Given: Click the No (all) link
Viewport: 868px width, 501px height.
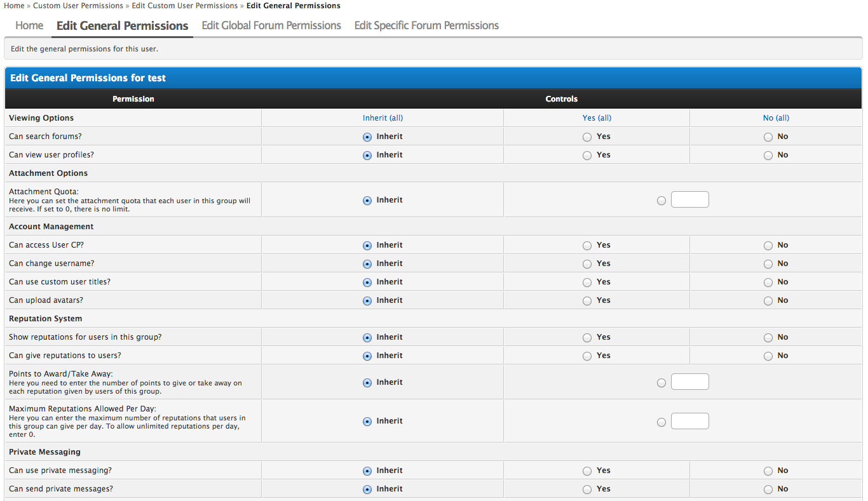Looking at the screenshot, I should tap(776, 118).
